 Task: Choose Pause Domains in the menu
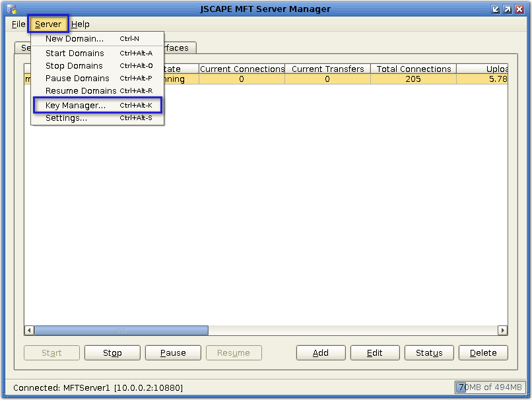pos(98,79)
